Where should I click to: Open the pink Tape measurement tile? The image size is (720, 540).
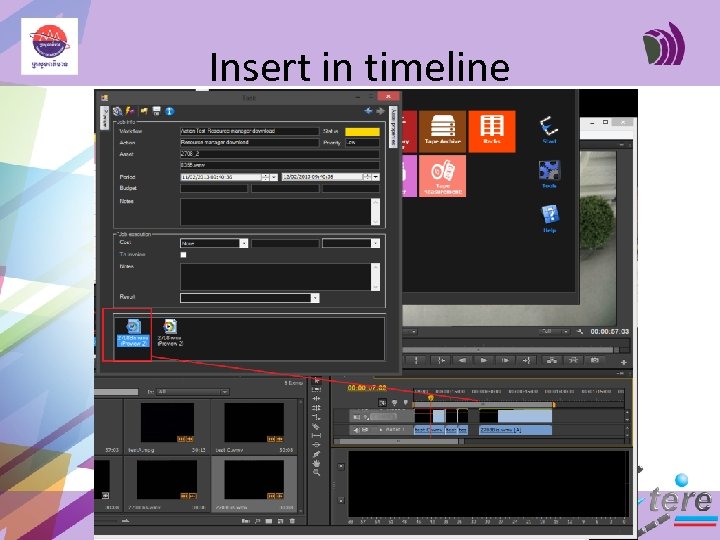(443, 176)
